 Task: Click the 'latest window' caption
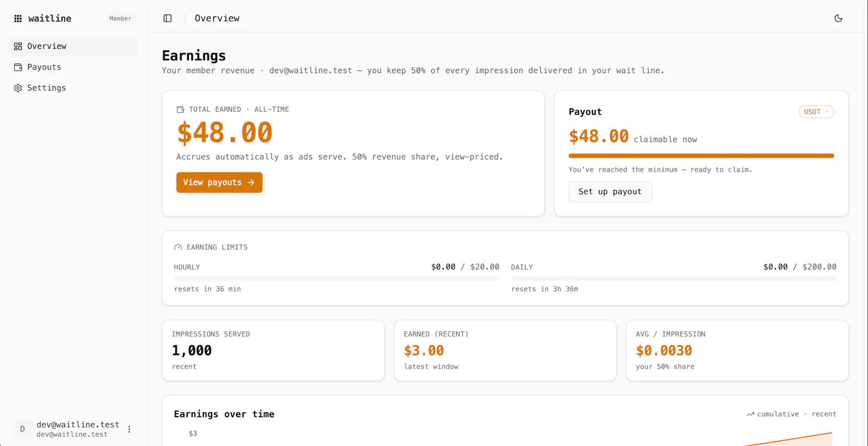431,367
